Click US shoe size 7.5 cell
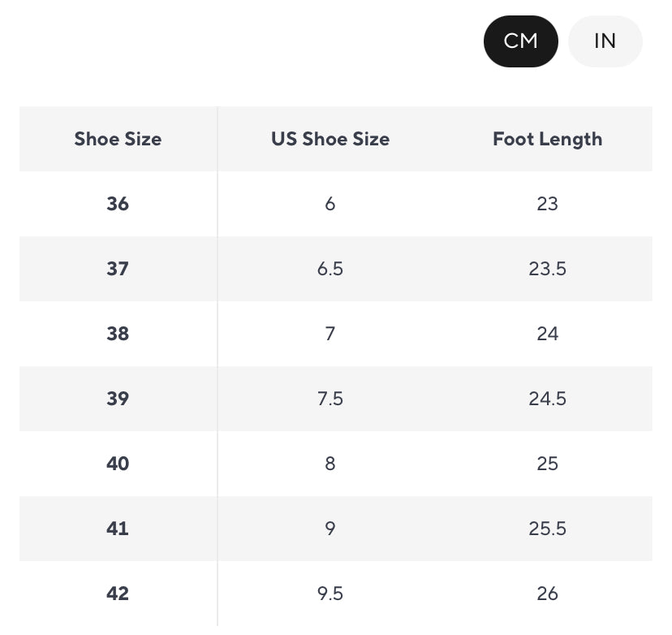672x635 pixels. [x=330, y=399]
